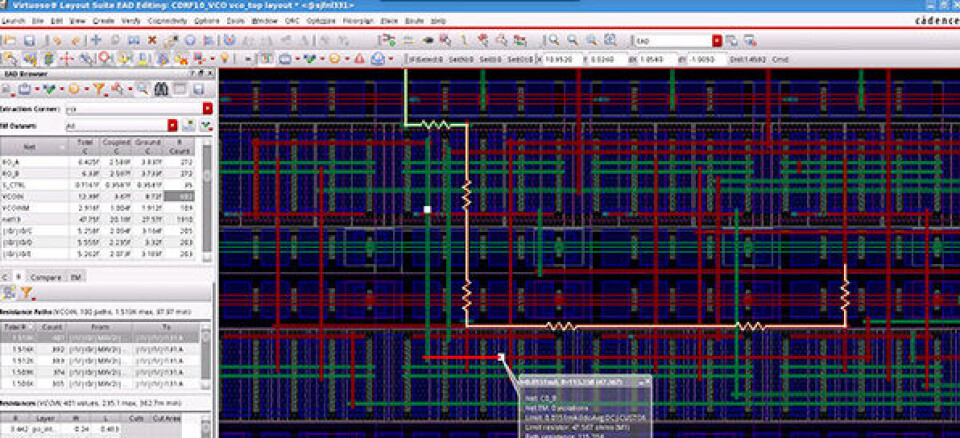Screen dimensions: 960x438
Task: Click the red X Delete icon
Action: 152,40
